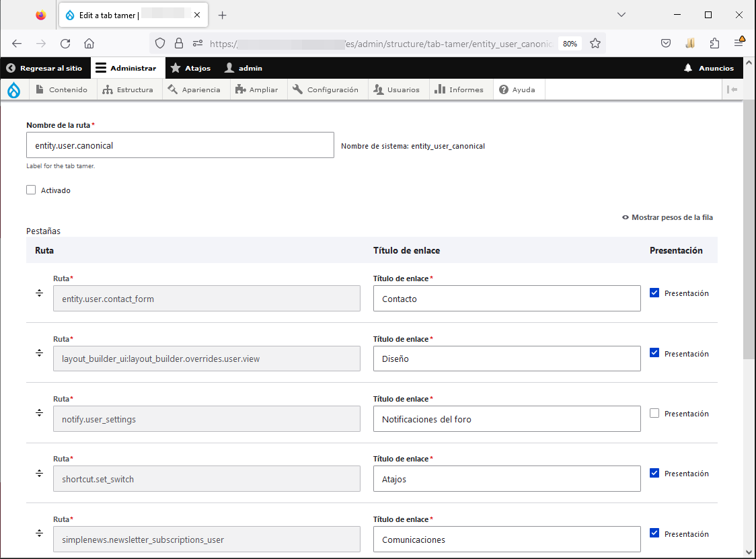Go to browser home page icon
756x559 pixels.
pos(89,44)
